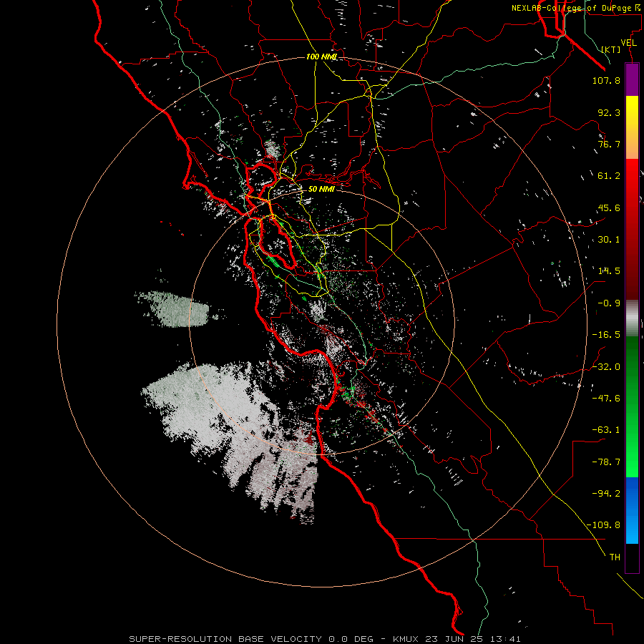Click the -16.5 value on the velocity scale
Image resolution: width=644 pixels, height=644 pixels.
[606, 335]
